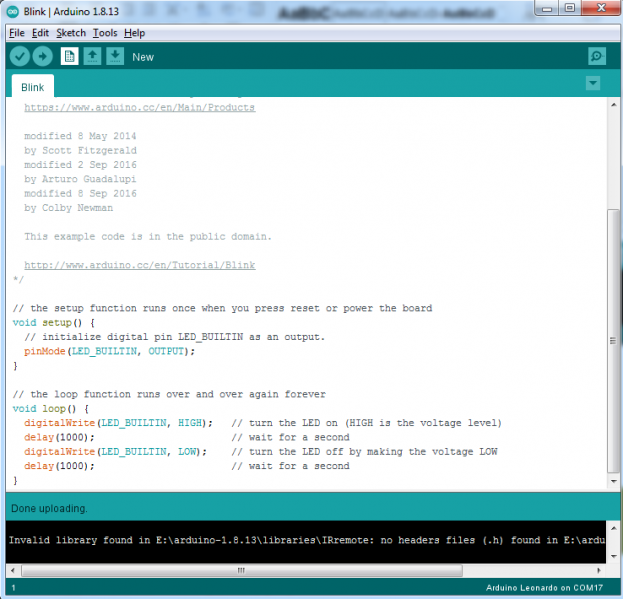
Task: Click the 'digitalWrite(LED_BUILTIN, LOW);' statement
Action: point(116,452)
